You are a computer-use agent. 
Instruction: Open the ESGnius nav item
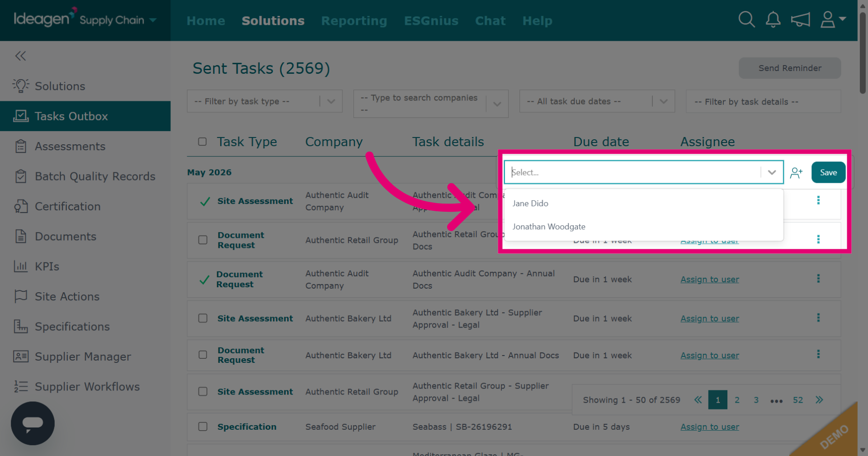tap(431, 21)
